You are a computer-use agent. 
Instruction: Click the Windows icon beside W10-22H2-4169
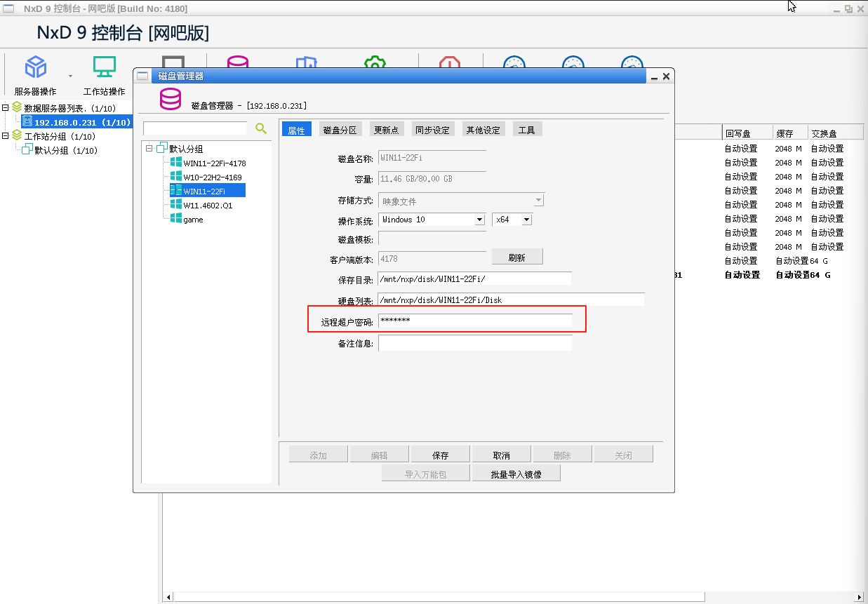coord(176,177)
